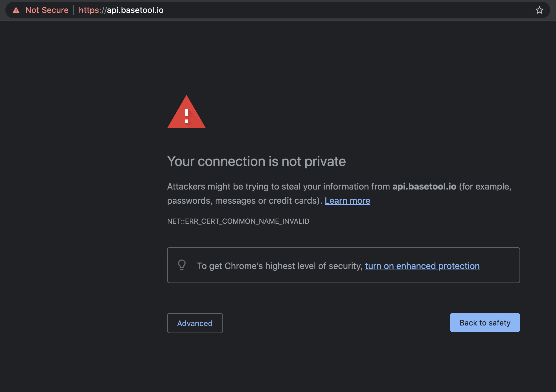Click the warning badge left of Not Secure
This screenshot has height=392, width=556.
point(16,10)
